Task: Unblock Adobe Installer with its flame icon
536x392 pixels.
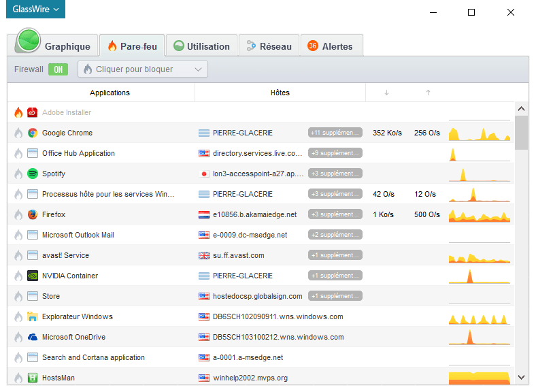Action: 18,112
